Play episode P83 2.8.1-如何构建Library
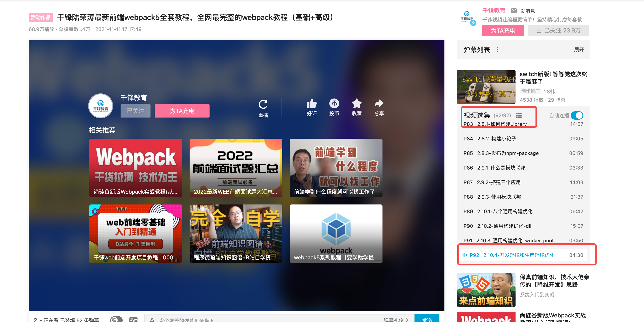Image resolution: width=644 pixels, height=322 pixels. coord(523,124)
